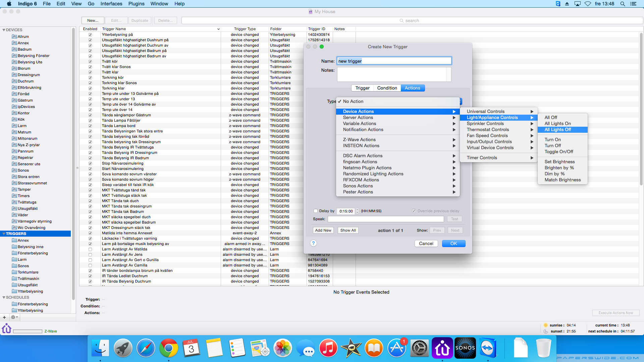Toggle the 'Delay by' checkbox in trigger dialog
The width and height of the screenshot is (644, 362).
click(x=315, y=211)
